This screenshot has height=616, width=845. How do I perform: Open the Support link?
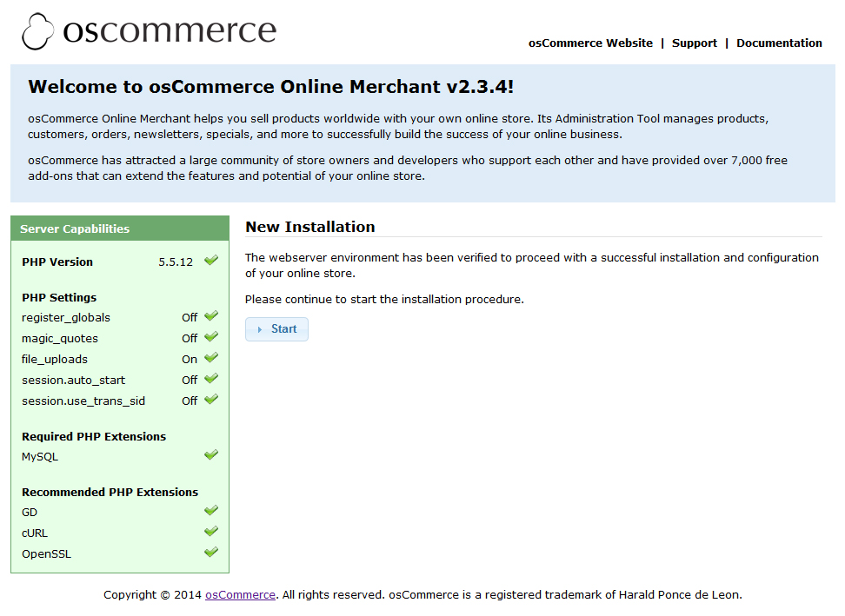pos(694,43)
